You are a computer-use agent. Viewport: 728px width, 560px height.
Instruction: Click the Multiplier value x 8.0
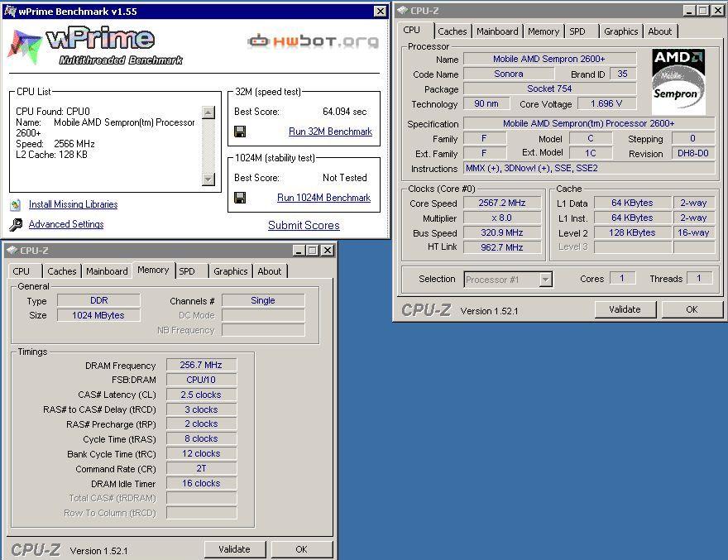point(502,218)
